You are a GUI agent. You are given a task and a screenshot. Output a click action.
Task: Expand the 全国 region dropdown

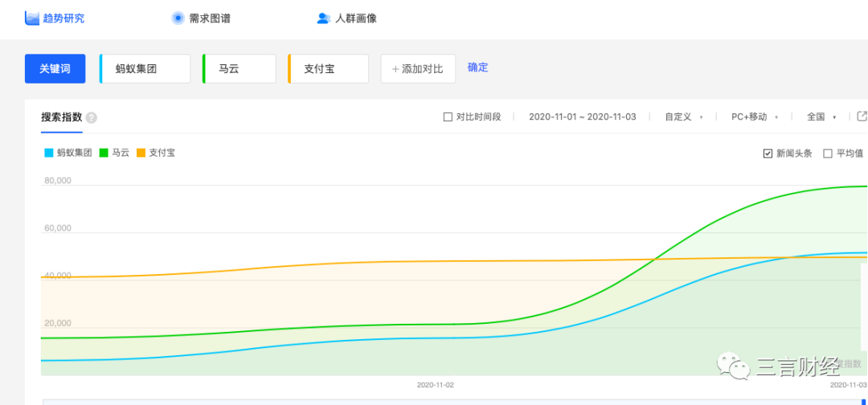pyautogui.click(x=821, y=117)
